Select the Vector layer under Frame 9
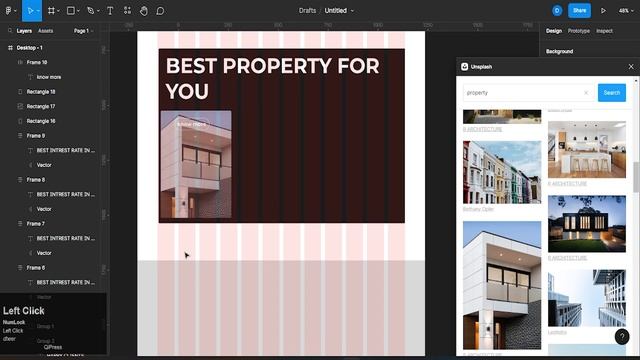Viewport: 640px width, 360px height. 44,165
